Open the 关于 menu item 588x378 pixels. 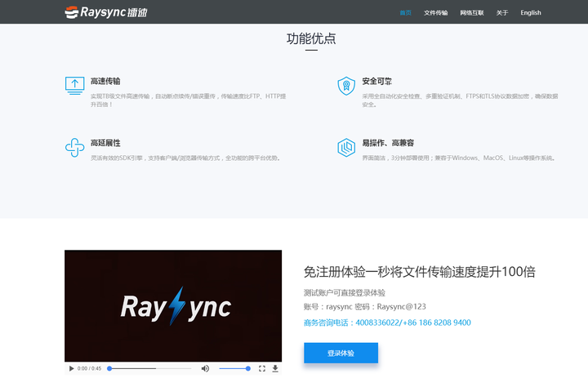(502, 13)
